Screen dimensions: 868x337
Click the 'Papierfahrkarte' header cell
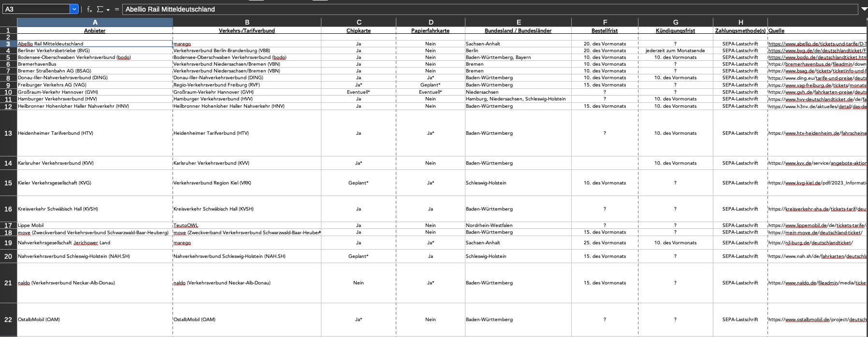coord(431,30)
